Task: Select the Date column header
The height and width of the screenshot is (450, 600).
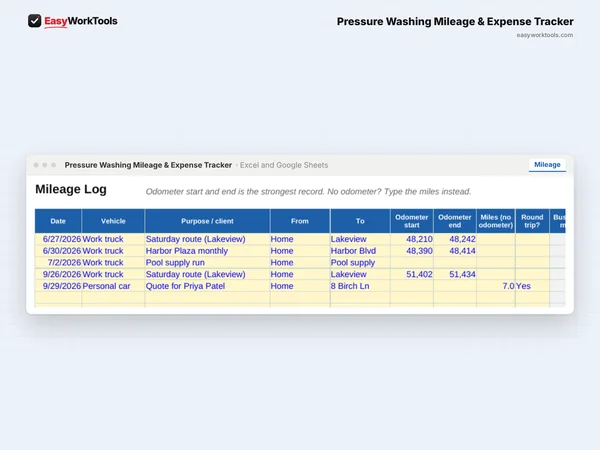Action: (58, 221)
